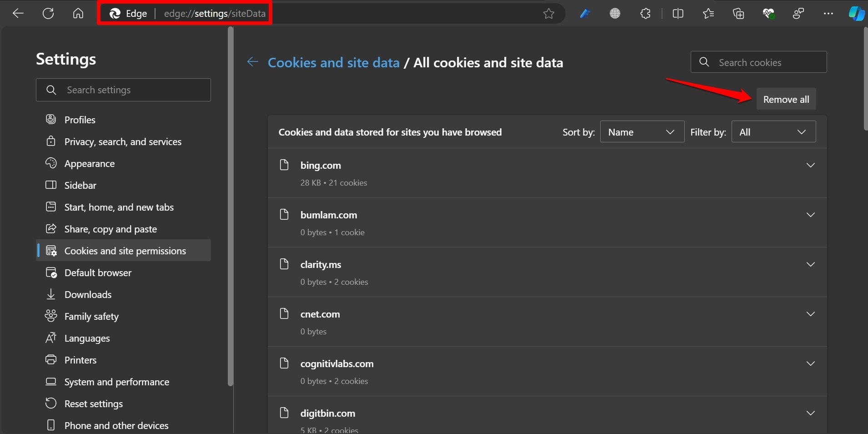The height and width of the screenshot is (434, 868).
Task: Open Start, home, and new tabs
Action: pyautogui.click(x=123, y=207)
